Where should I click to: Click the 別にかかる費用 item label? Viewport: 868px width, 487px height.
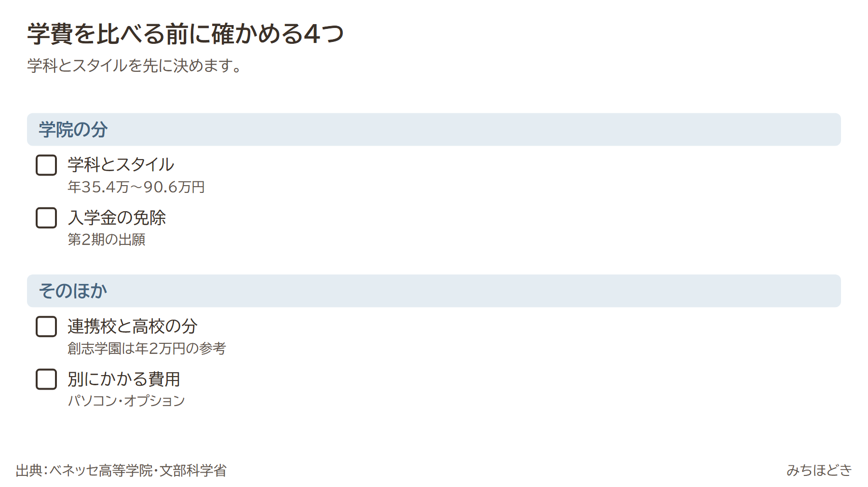coord(124,379)
